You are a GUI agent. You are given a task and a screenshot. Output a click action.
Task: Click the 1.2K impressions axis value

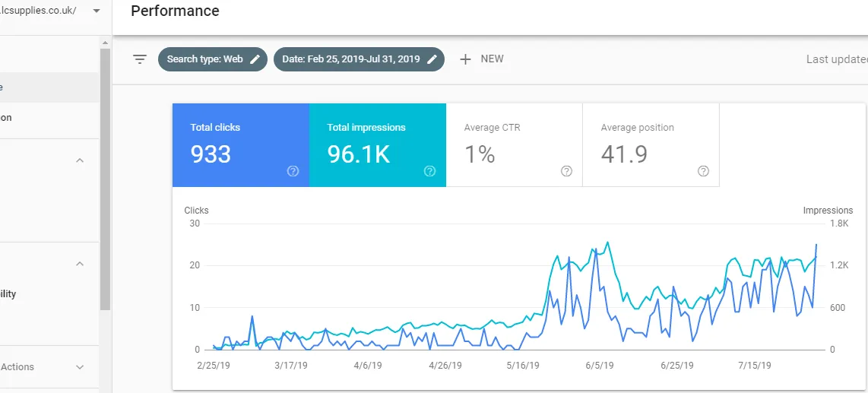point(841,266)
